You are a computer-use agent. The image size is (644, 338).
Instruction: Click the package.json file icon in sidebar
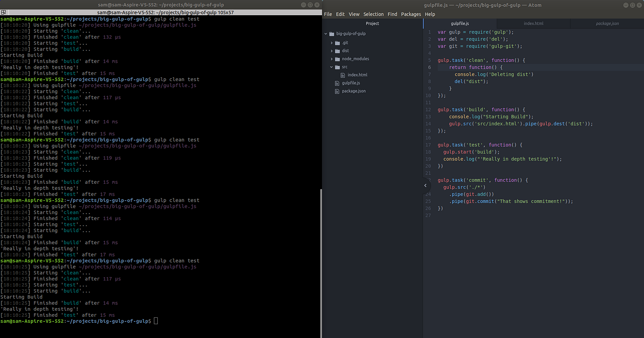[x=337, y=91]
